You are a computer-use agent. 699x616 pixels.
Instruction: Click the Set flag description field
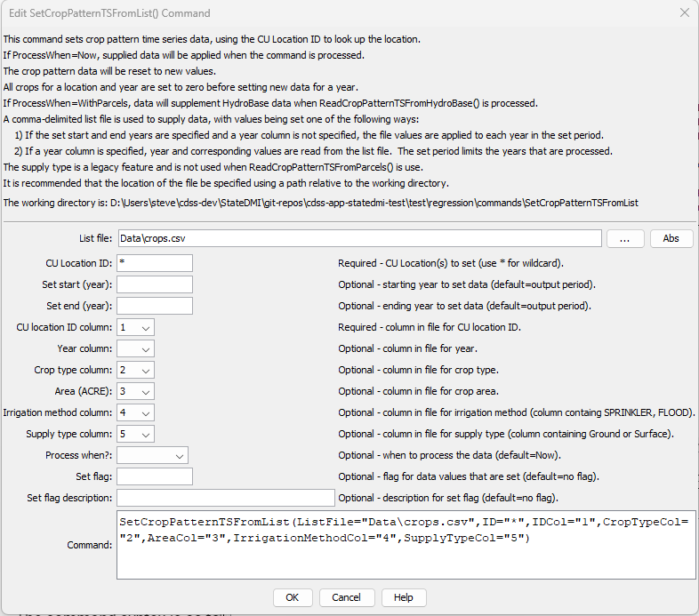(226, 498)
